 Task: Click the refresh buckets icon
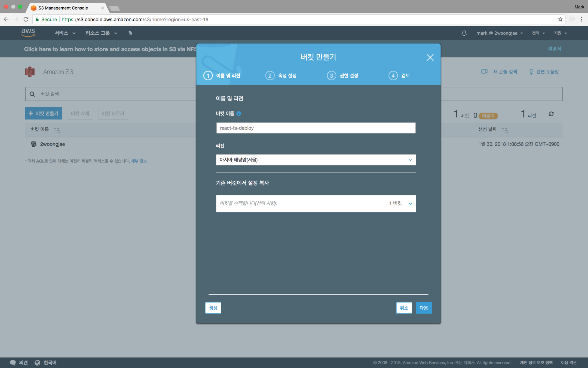pos(551,114)
